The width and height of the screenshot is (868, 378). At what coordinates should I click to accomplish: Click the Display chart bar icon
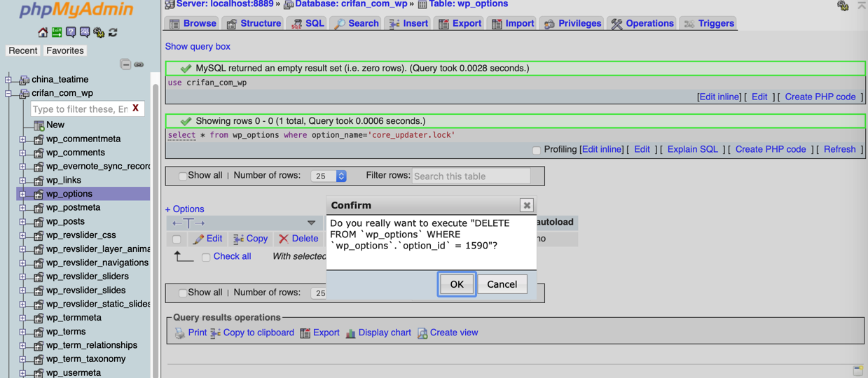(x=350, y=333)
